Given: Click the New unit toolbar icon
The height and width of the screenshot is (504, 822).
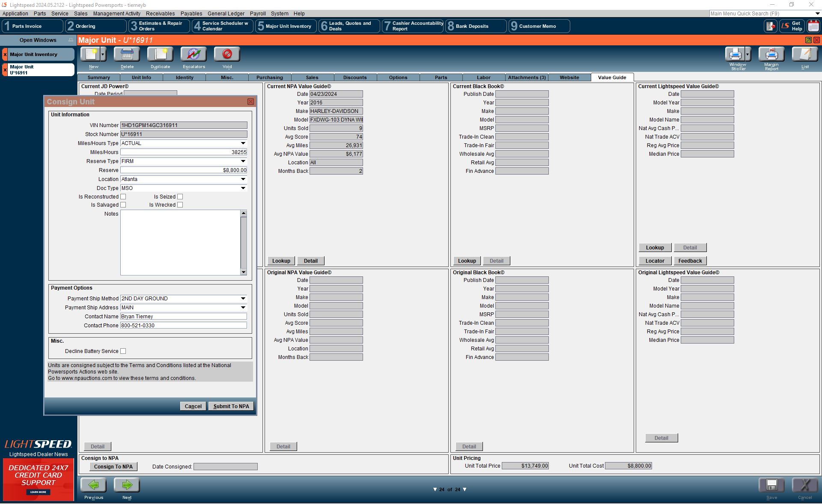Looking at the screenshot, I should coord(90,54).
